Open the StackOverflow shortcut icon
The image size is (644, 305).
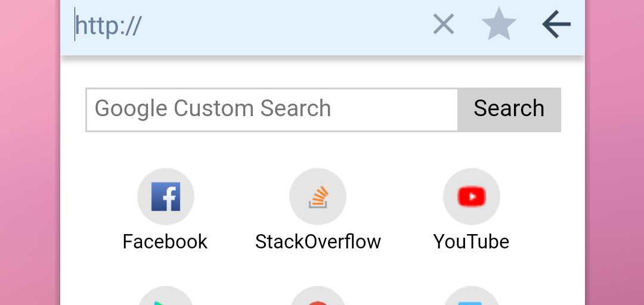(318, 197)
